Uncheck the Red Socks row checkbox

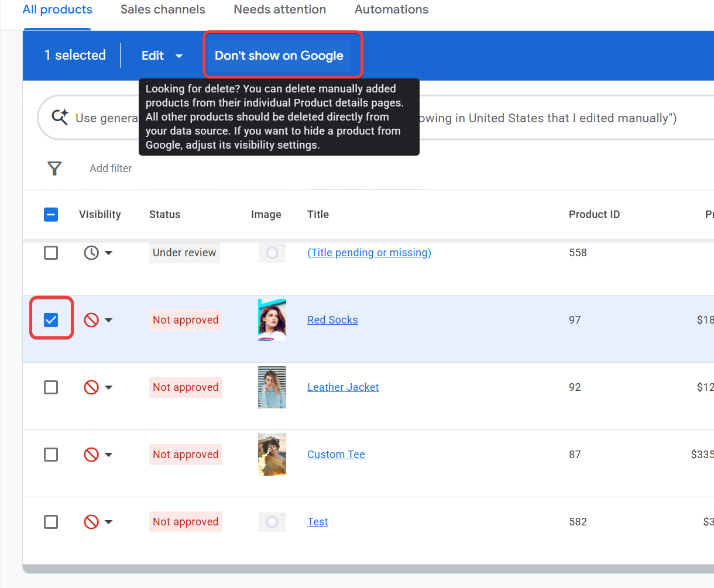pos(51,320)
